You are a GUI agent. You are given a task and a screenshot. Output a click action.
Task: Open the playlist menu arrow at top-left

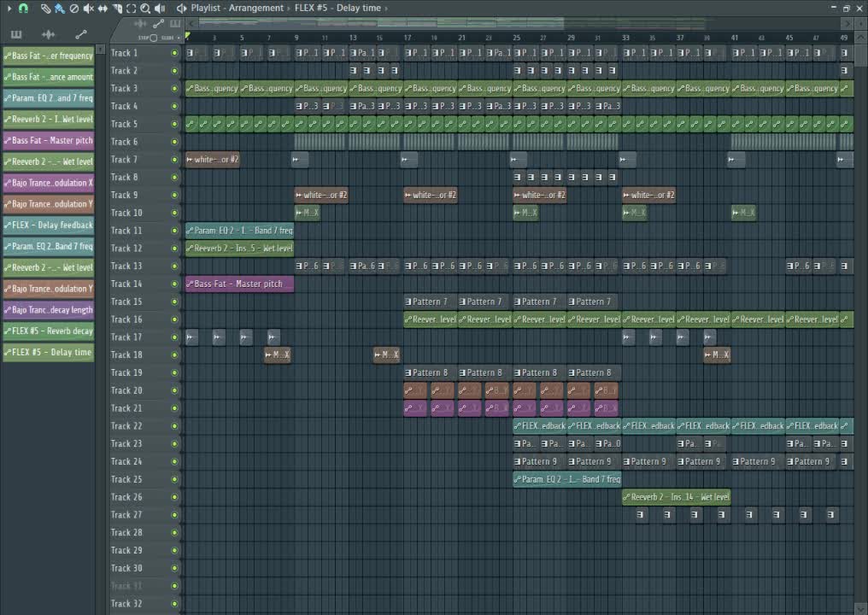pyautogui.click(x=9, y=9)
